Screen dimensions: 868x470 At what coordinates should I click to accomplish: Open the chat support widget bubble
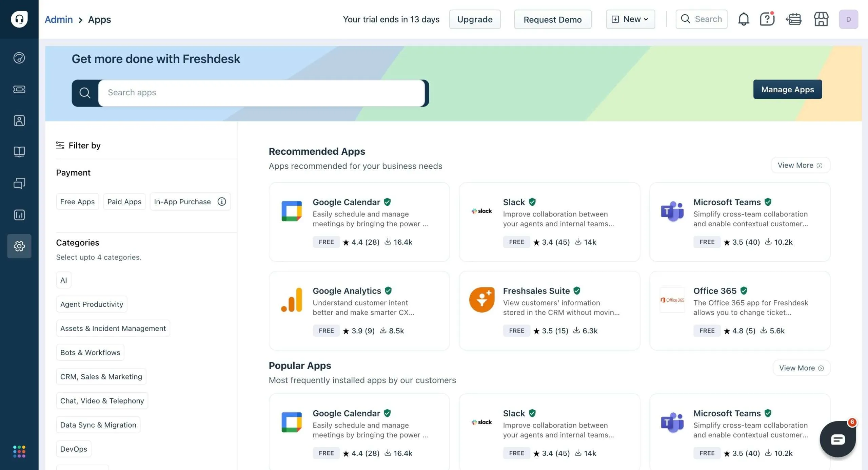tap(837, 439)
